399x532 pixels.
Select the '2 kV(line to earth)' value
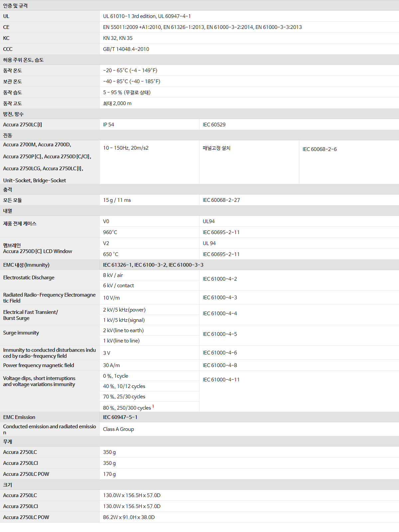click(x=123, y=331)
